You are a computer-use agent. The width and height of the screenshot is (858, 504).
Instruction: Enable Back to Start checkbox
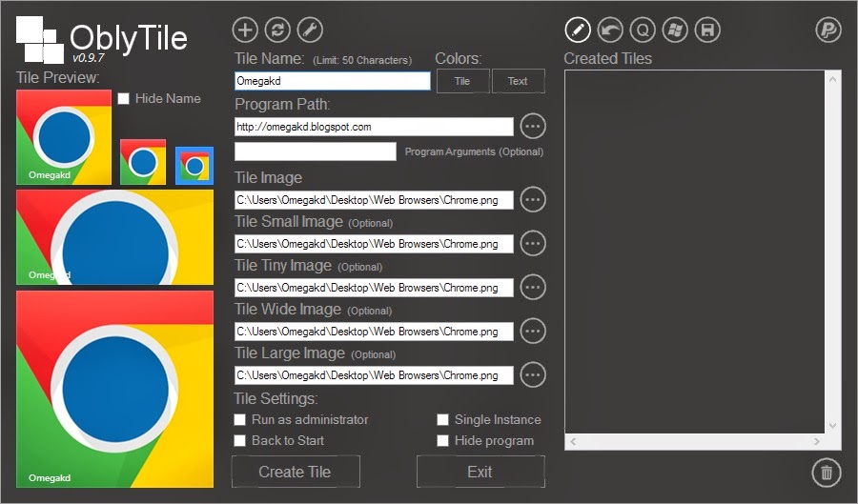point(239,440)
